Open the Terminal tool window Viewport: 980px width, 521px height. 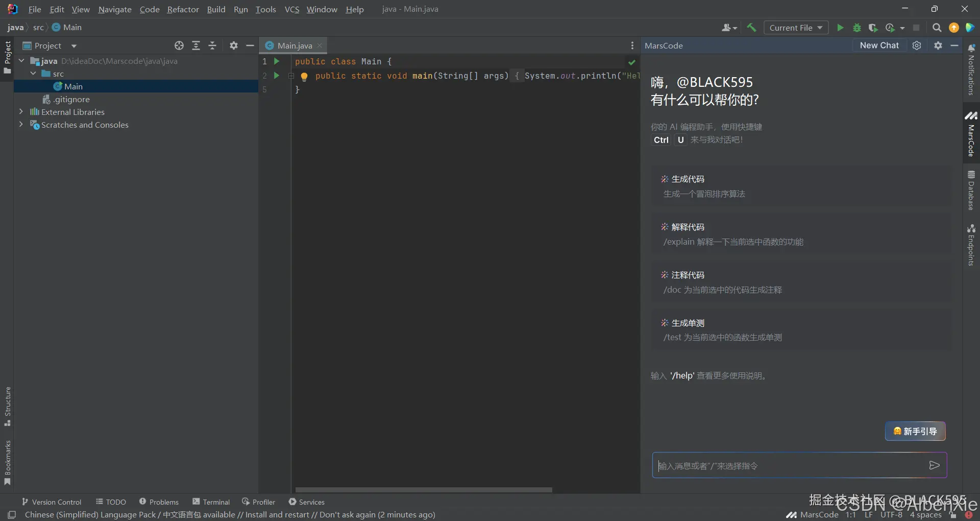point(211,502)
